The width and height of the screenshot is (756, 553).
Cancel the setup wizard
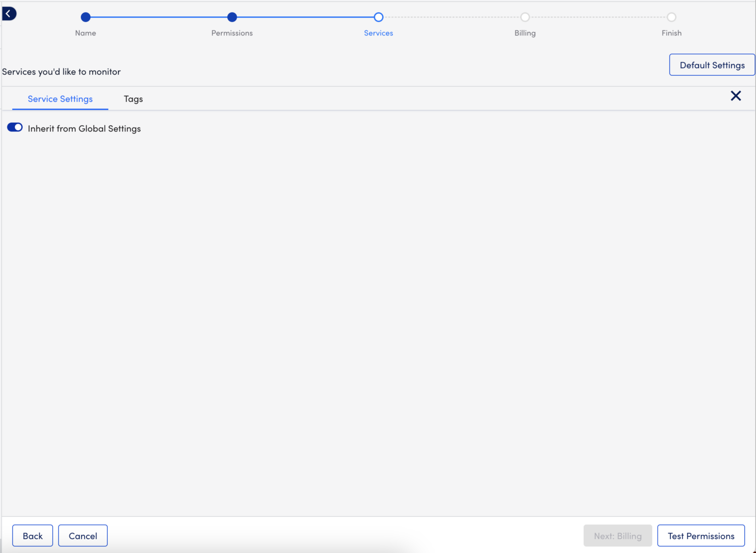coord(83,536)
